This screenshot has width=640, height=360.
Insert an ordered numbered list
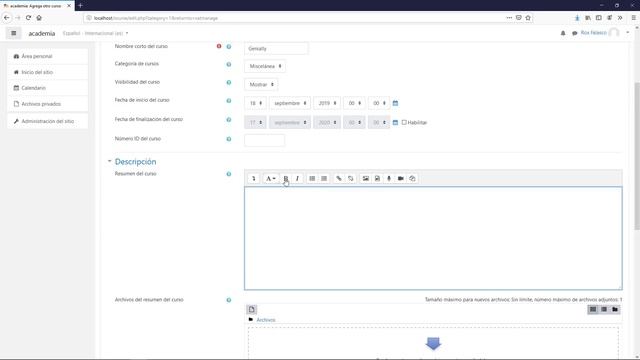pyautogui.click(x=324, y=178)
